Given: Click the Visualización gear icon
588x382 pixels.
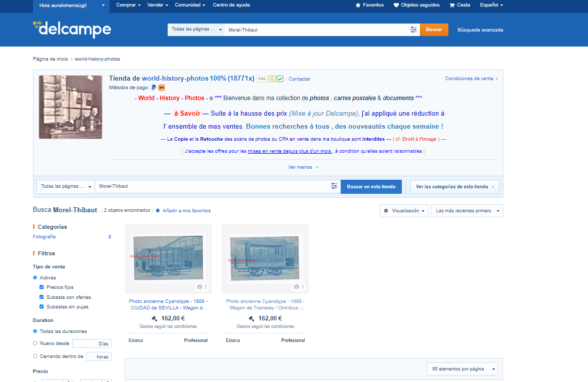Looking at the screenshot, I should (x=386, y=211).
